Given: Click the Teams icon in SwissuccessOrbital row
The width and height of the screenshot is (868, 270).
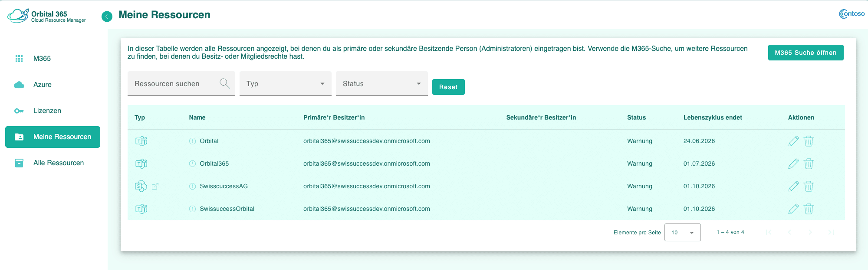Looking at the screenshot, I should pos(141,209).
